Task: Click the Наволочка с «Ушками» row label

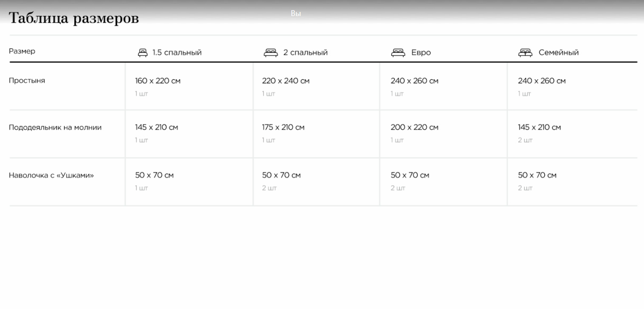Action: (51, 175)
